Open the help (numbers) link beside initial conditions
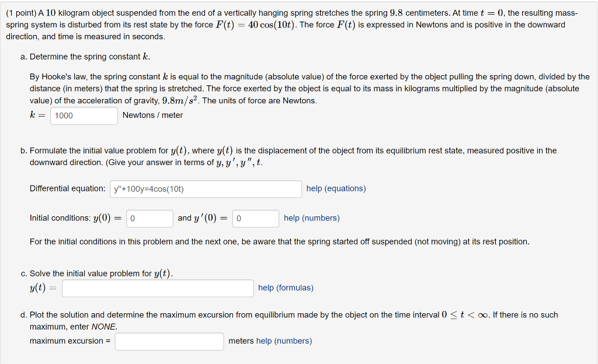Screen dimensions: 598x364 [311, 218]
